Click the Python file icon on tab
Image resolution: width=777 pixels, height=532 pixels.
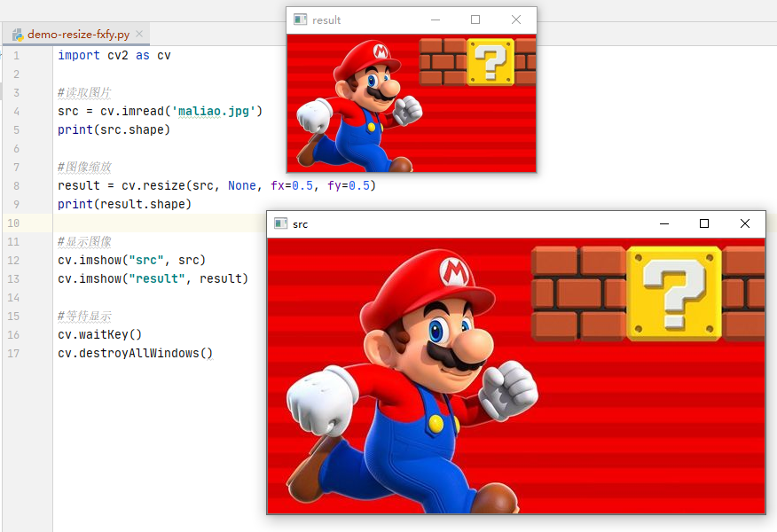click(x=18, y=35)
